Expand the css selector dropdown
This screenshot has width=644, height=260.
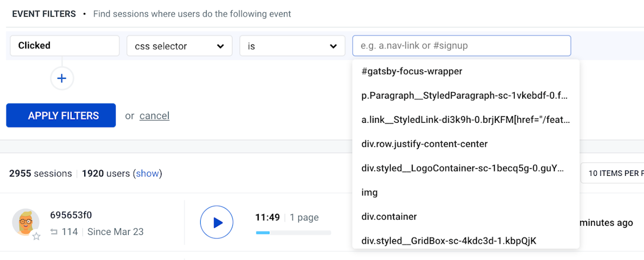click(x=179, y=46)
